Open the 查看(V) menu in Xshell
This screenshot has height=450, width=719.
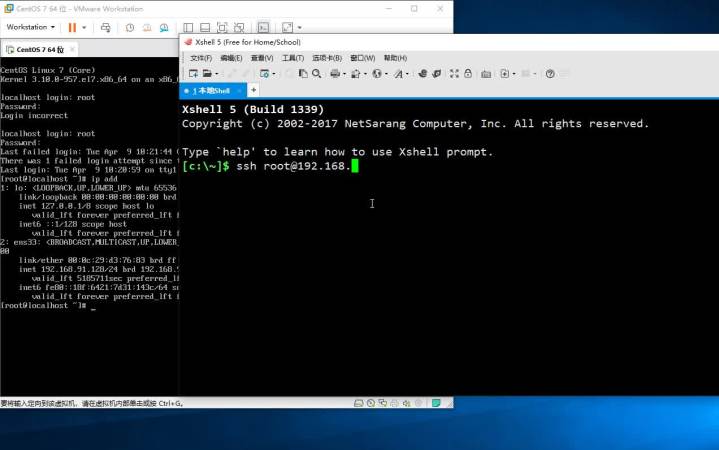pyautogui.click(x=262, y=58)
